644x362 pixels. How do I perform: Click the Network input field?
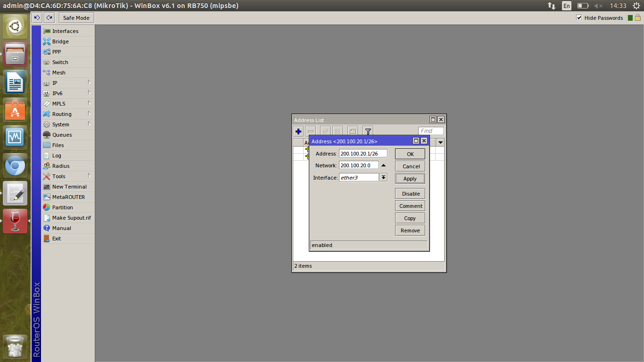pos(359,165)
